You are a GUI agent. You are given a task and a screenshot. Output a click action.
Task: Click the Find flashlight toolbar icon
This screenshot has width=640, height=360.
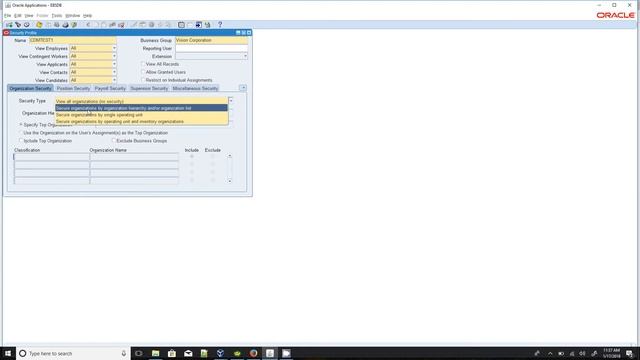pyautogui.click(x=18, y=25)
